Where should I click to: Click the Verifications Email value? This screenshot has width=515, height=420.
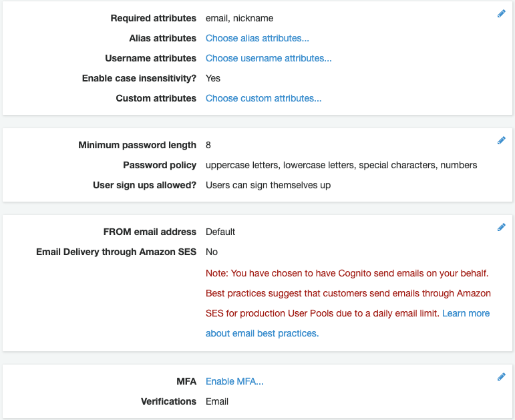pos(217,401)
